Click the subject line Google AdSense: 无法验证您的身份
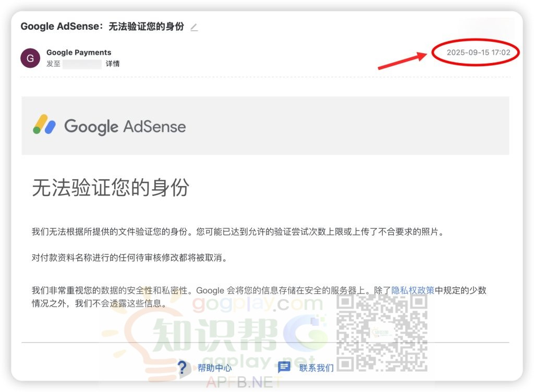Image resolution: width=534 pixels, height=392 pixels. [102, 26]
